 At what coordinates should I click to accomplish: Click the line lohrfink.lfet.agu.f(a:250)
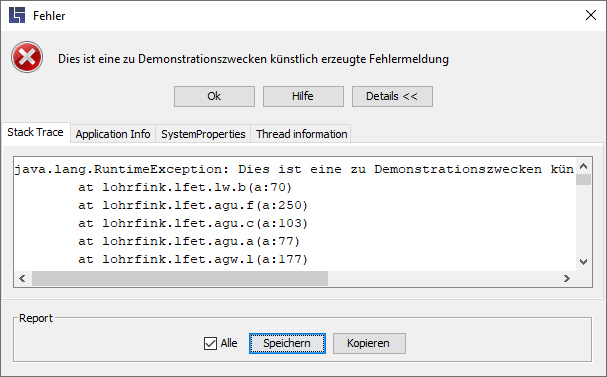click(x=193, y=205)
